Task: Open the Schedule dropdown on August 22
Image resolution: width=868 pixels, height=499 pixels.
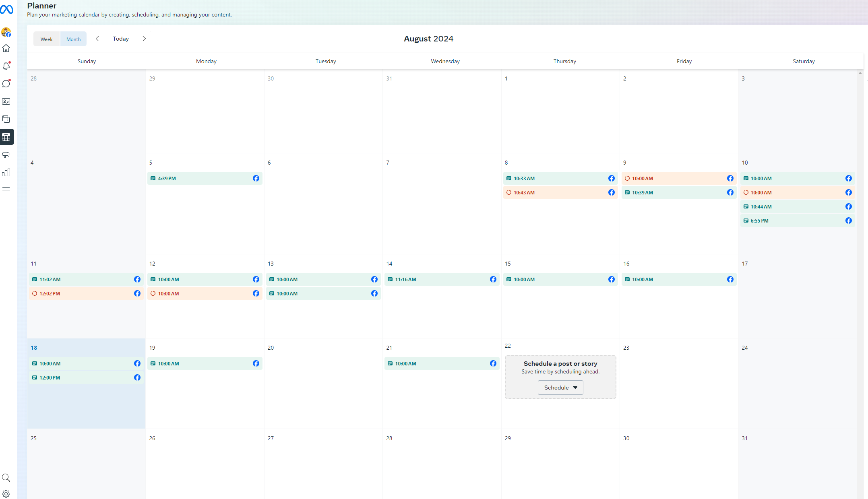Action: tap(560, 388)
